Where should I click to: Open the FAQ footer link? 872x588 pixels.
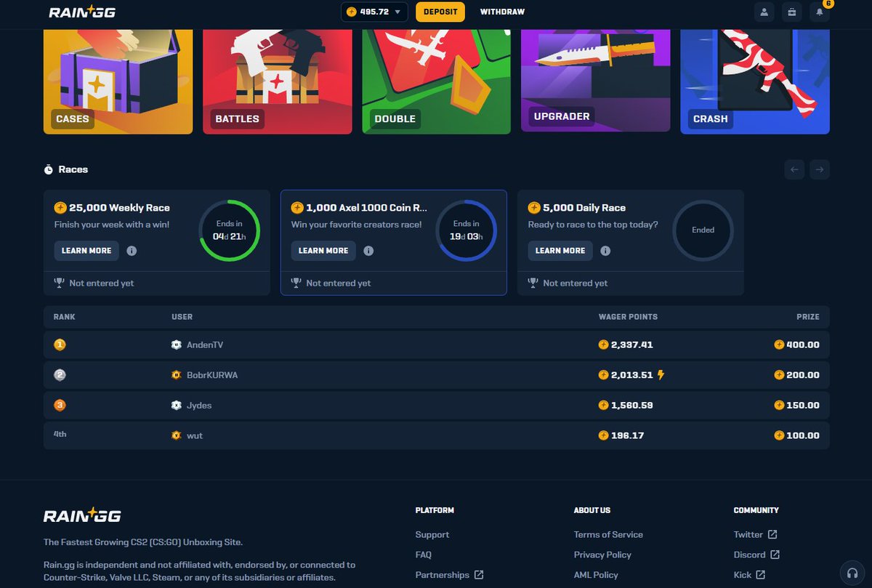(424, 555)
